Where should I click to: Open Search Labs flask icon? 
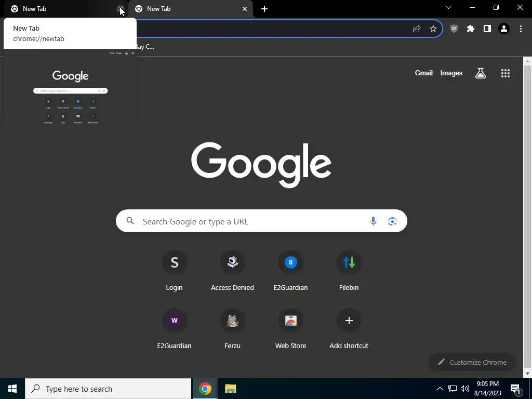pos(481,73)
